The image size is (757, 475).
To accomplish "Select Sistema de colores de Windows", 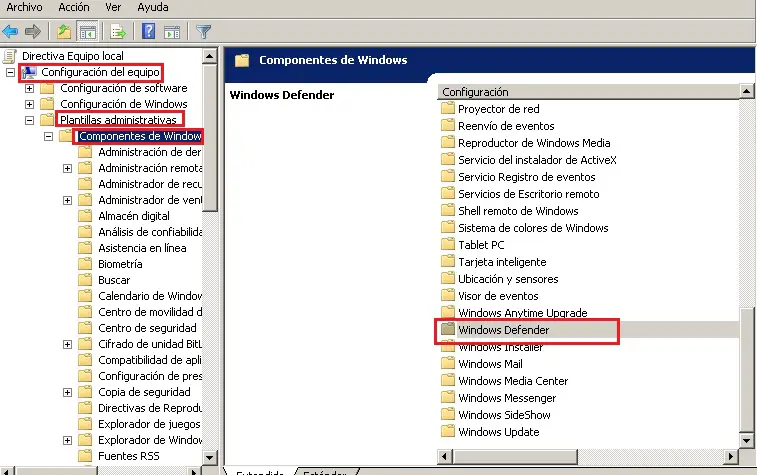I will point(533,227).
